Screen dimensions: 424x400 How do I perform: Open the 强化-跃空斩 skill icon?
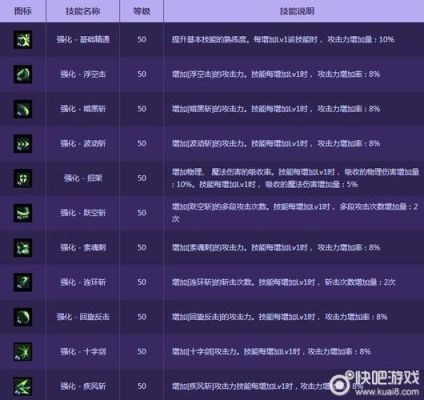[x=23, y=213]
